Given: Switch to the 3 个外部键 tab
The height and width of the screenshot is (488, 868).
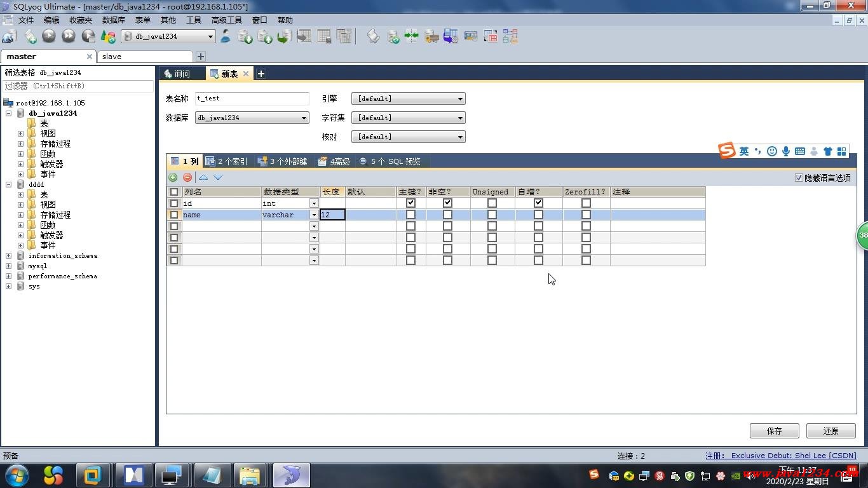Looking at the screenshot, I should (283, 161).
